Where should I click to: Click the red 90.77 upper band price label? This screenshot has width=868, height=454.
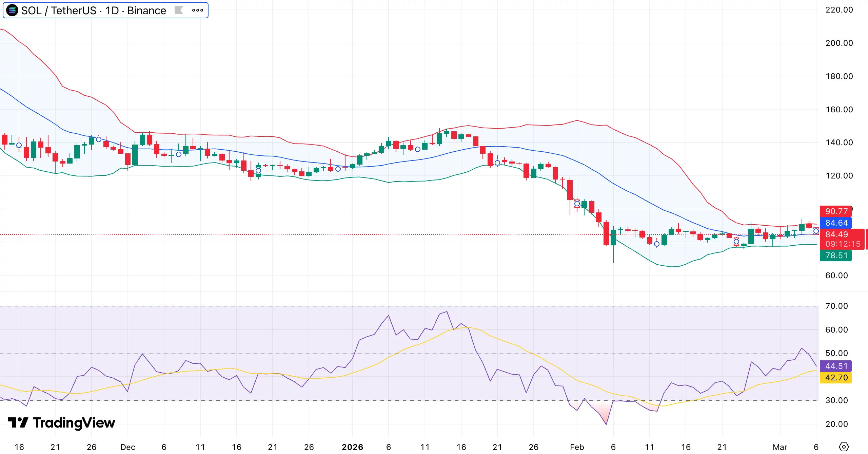[x=836, y=211]
